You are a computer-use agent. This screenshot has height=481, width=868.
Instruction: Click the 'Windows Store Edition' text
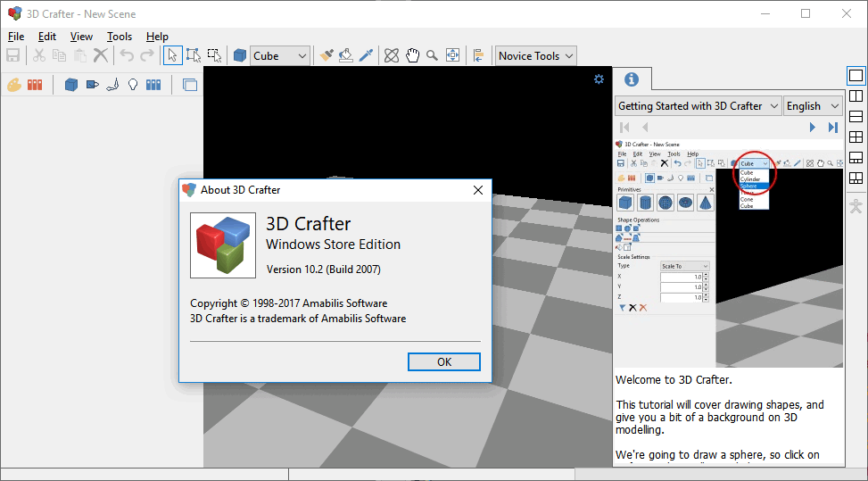[334, 245]
